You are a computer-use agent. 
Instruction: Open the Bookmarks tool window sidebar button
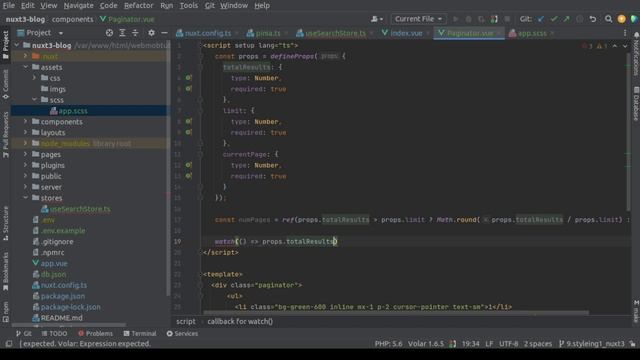click(5, 271)
